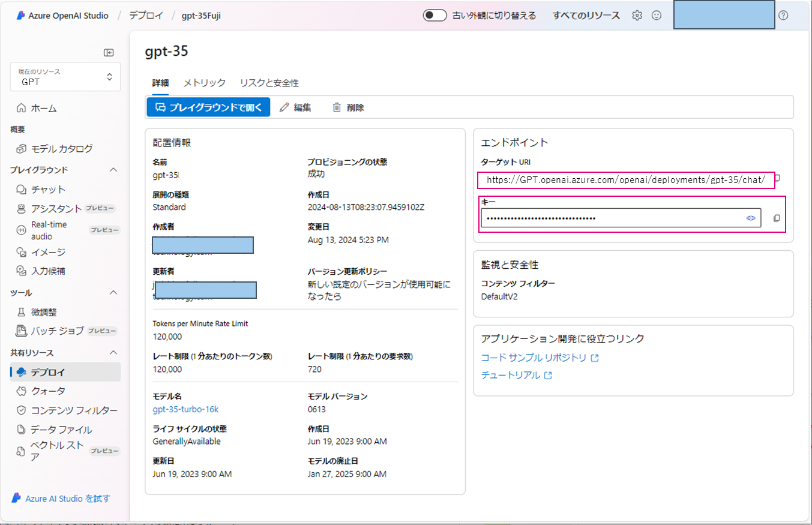Viewport: 812px width, 525px height.
Task: Open the デプロイ breadcrumb
Action: point(146,16)
